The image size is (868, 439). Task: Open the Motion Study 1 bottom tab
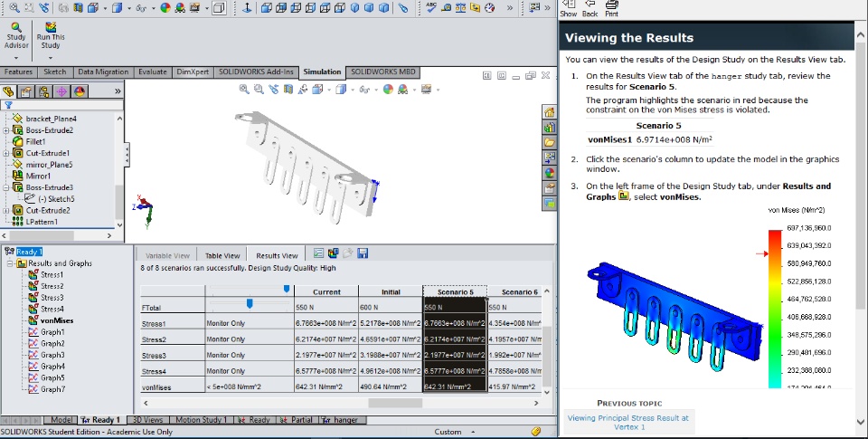(202, 420)
